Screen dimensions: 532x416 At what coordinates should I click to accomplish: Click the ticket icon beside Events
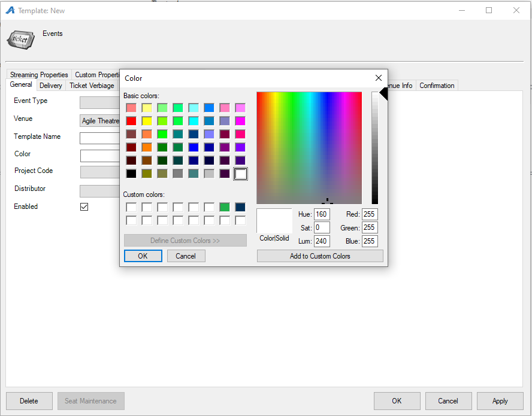[x=21, y=40]
